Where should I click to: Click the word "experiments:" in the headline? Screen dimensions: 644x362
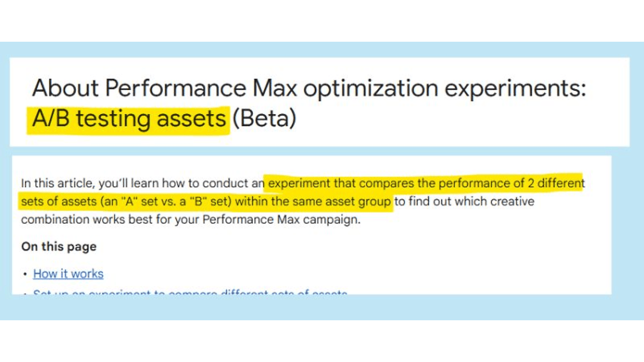[x=516, y=88]
